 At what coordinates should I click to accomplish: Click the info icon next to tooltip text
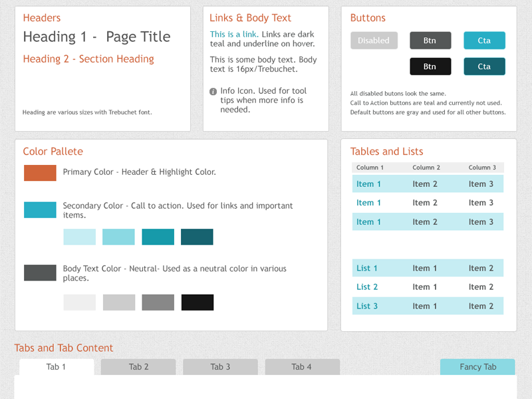[212, 91]
